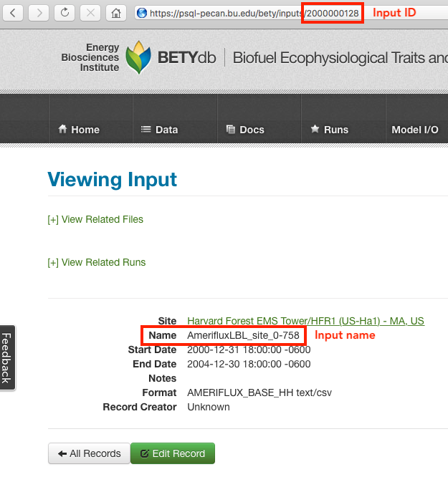Screen dimensions: 448x477
Task: Click the browser forward arrow button
Action: [x=39, y=13]
